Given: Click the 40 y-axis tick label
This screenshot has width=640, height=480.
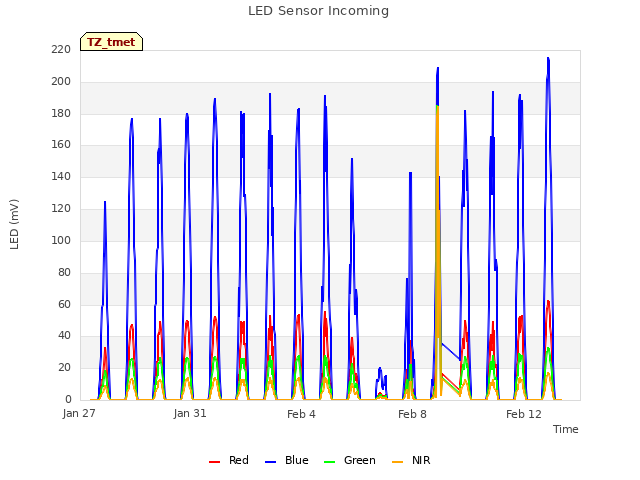Looking at the screenshot, I should tap(64, 336).
